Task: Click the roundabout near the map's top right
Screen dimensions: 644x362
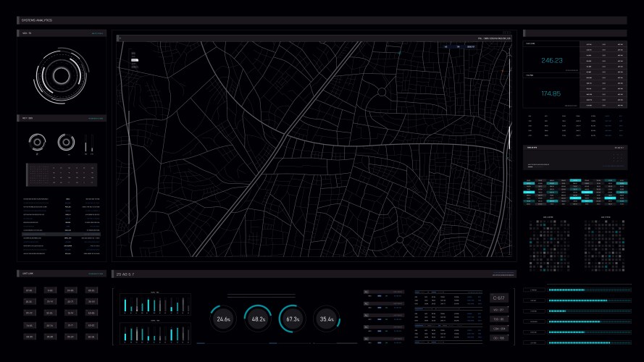Action: 382,92
